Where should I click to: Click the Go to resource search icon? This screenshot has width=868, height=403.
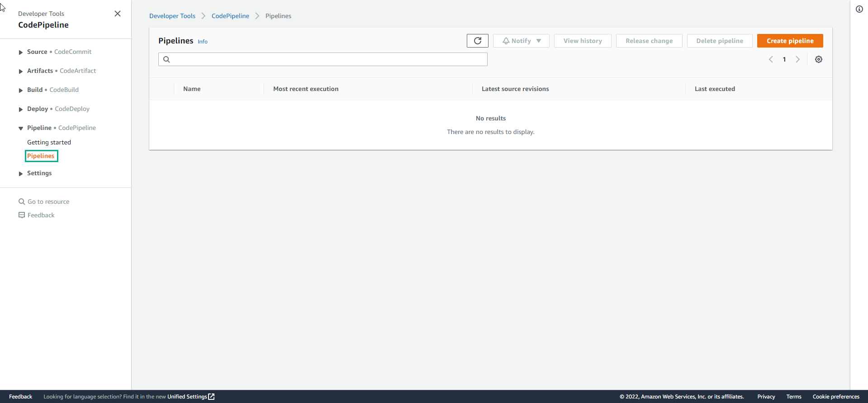(22, 201)
